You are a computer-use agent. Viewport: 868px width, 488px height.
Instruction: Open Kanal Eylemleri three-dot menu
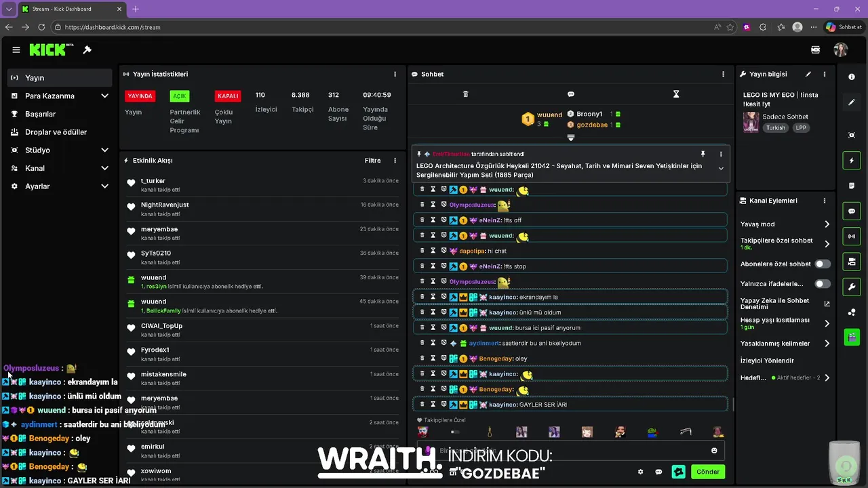[825, 201]
